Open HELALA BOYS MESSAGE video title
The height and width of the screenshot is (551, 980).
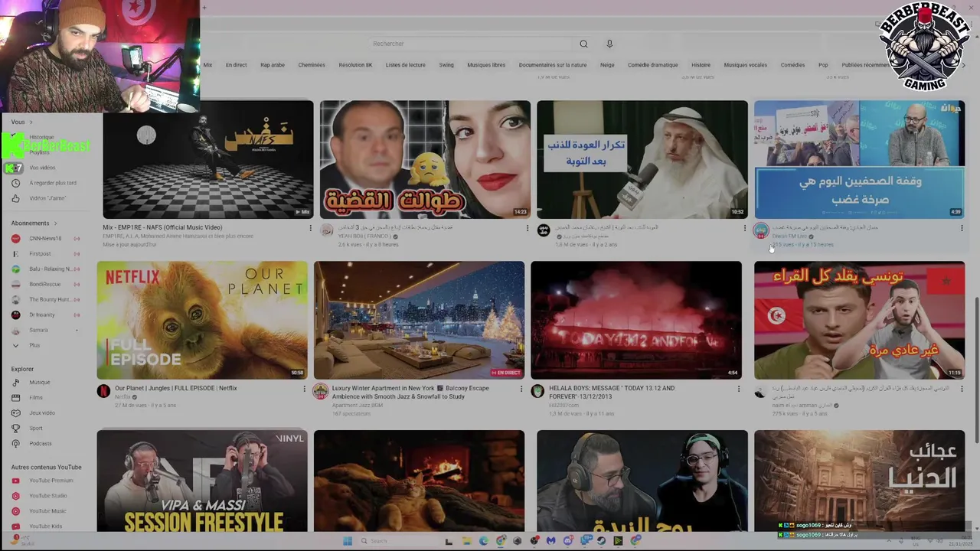coord(612,393)
